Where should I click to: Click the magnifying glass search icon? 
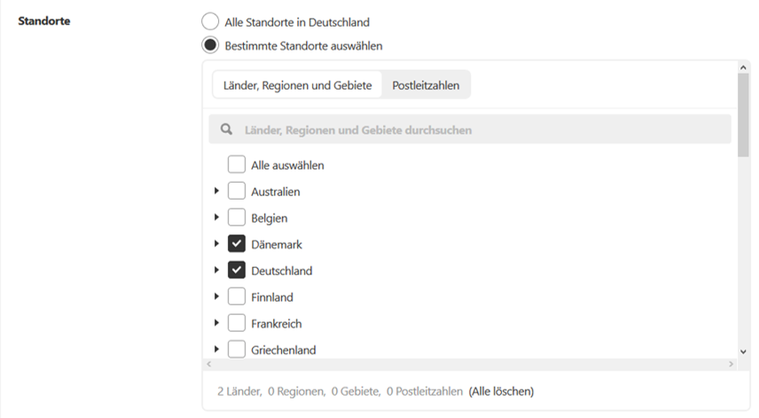point(226,129)
